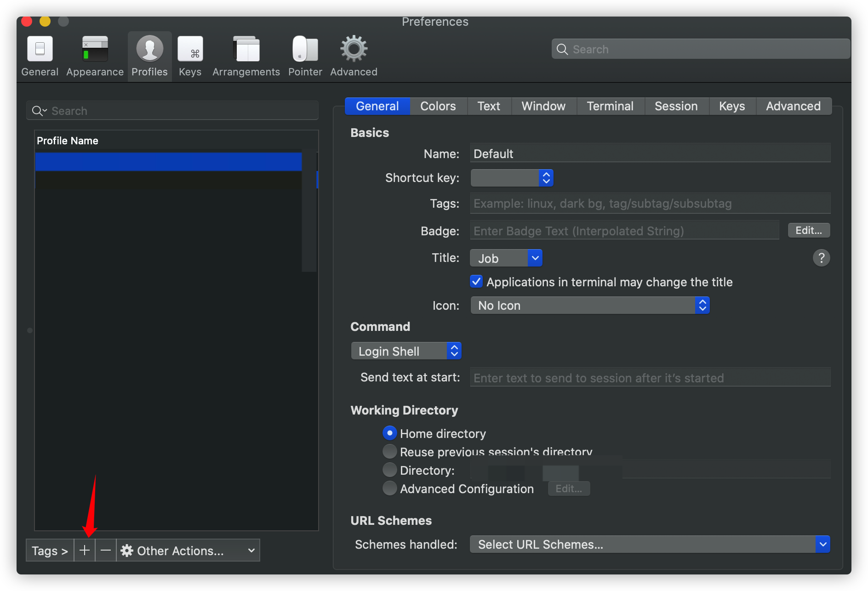Image resolution: width=868 pixels, height=591 pixels.
Task: Open the Login Shell command dropdown
Action: point(406,351)
